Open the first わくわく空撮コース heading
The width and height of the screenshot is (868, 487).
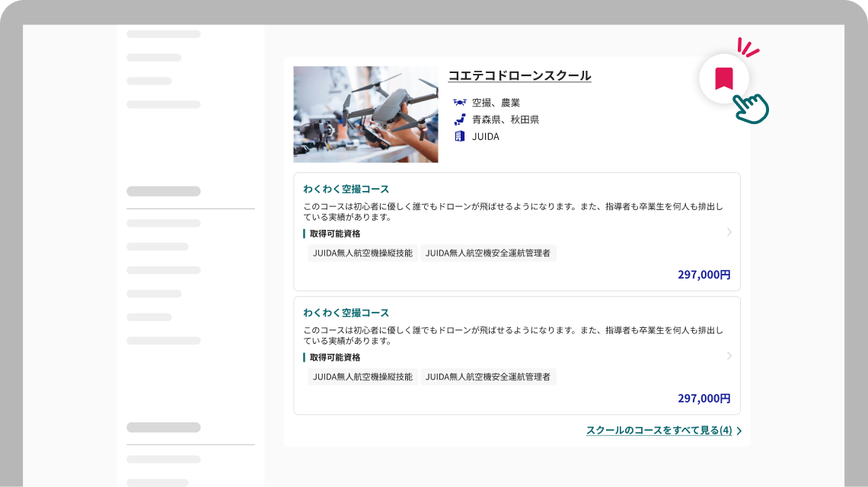(x=346, y=189)
